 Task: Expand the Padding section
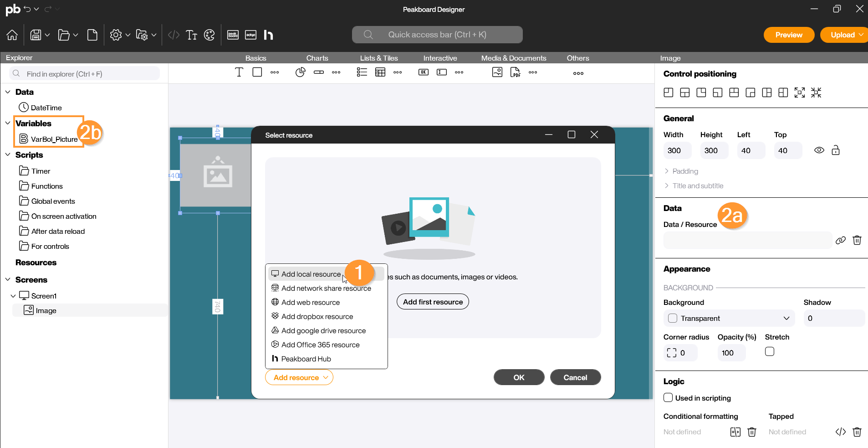pyautogui.click(x=685, y=171)
